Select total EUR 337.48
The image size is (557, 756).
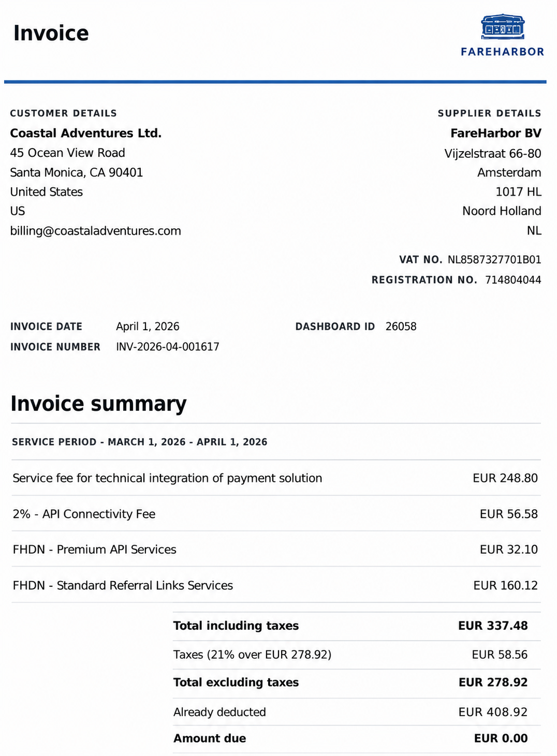[493, 626]
